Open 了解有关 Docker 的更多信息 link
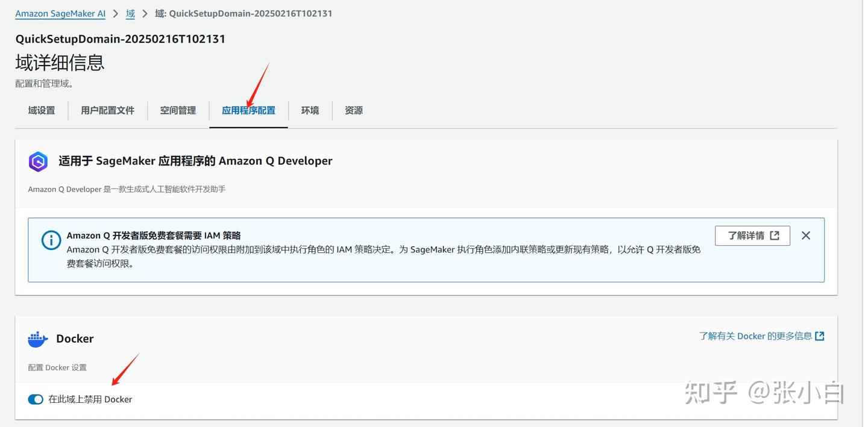Viewport: 868px width, 427px height. tap(762, 336)
